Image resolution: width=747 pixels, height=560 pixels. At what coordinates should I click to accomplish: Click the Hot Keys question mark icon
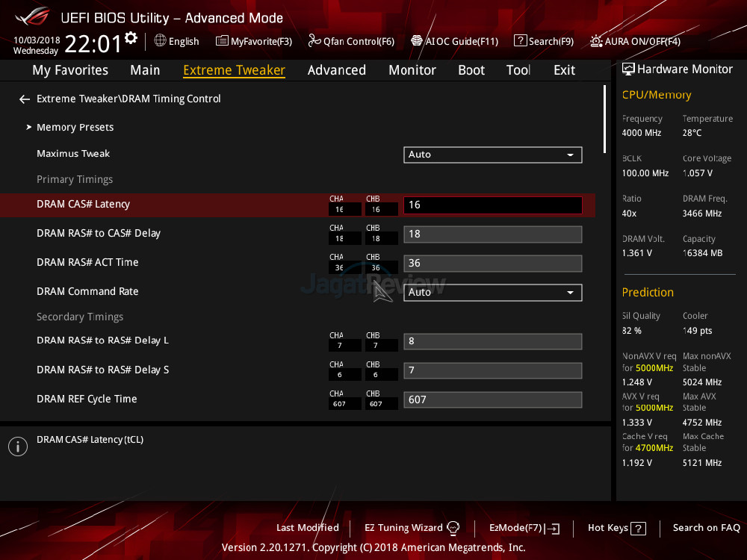[x=638, y=529]
